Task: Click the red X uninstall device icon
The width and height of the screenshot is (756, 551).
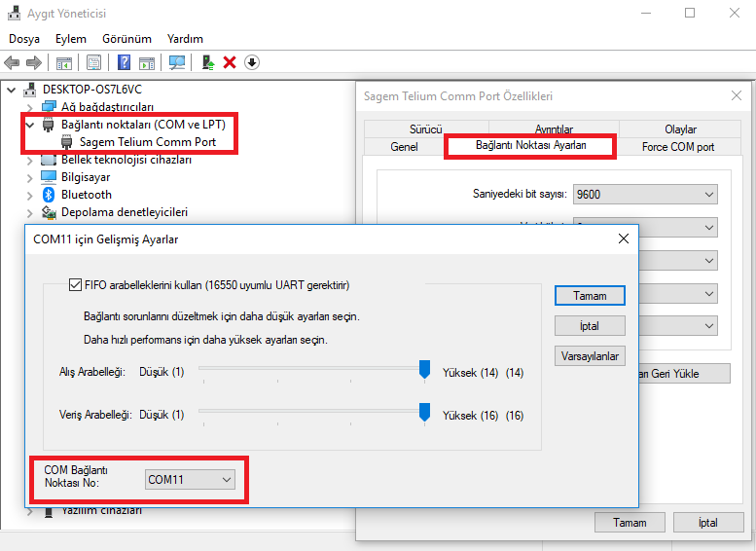Action: point(230,62)
